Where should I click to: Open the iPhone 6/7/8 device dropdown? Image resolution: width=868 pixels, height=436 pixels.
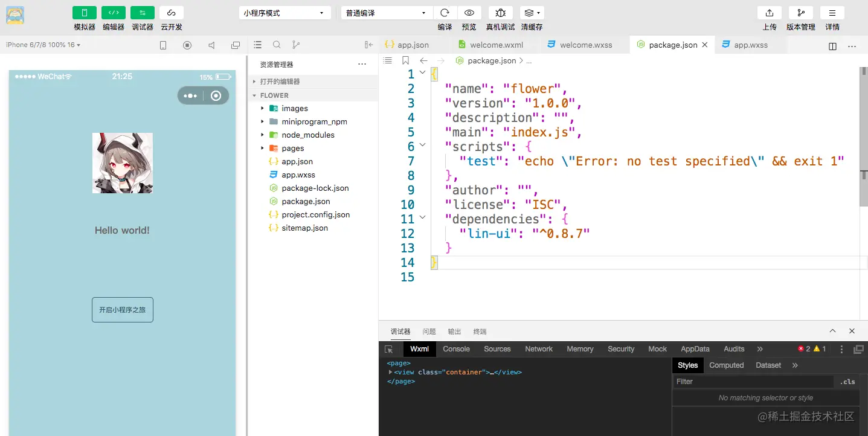[x=43, y=45]
